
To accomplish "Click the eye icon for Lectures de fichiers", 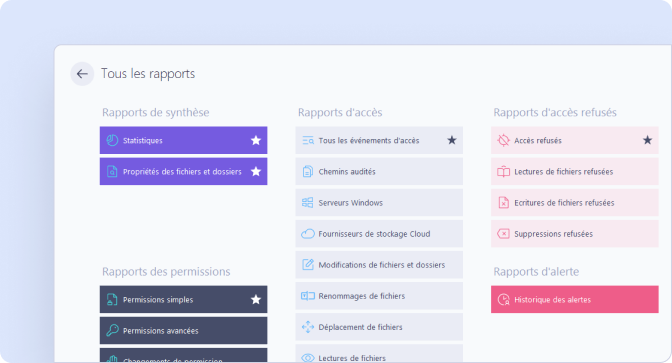I will coord(308,357).
